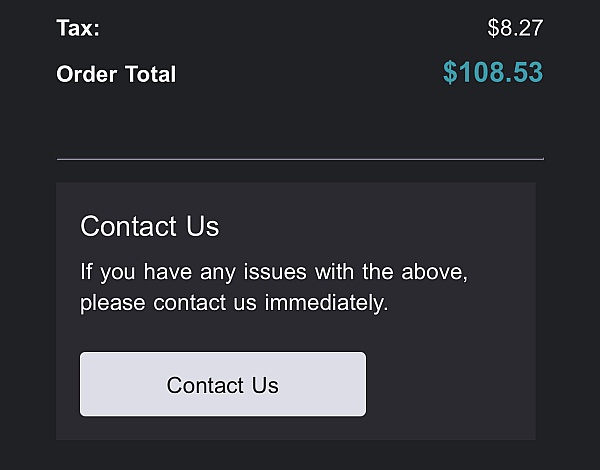Screen dimensions: 600x470
Task: Click the word "Us" on the button
Action: [265, 385]
